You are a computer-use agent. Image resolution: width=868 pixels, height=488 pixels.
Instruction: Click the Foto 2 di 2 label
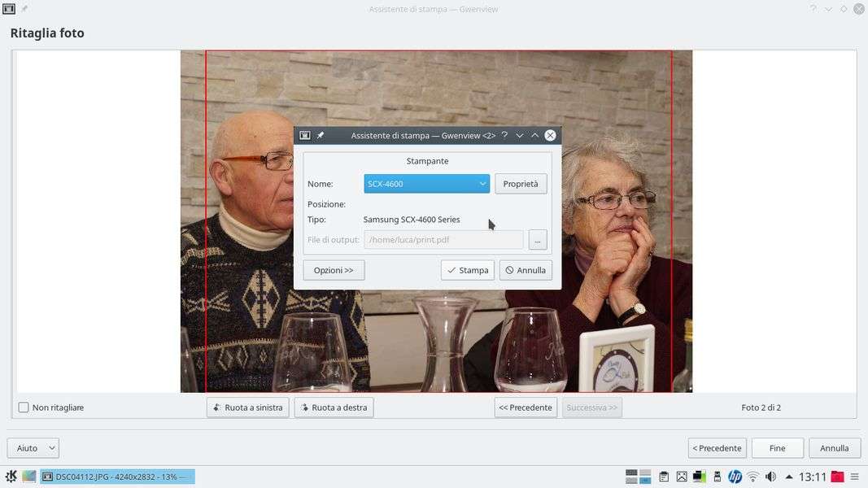pos(761,407)
